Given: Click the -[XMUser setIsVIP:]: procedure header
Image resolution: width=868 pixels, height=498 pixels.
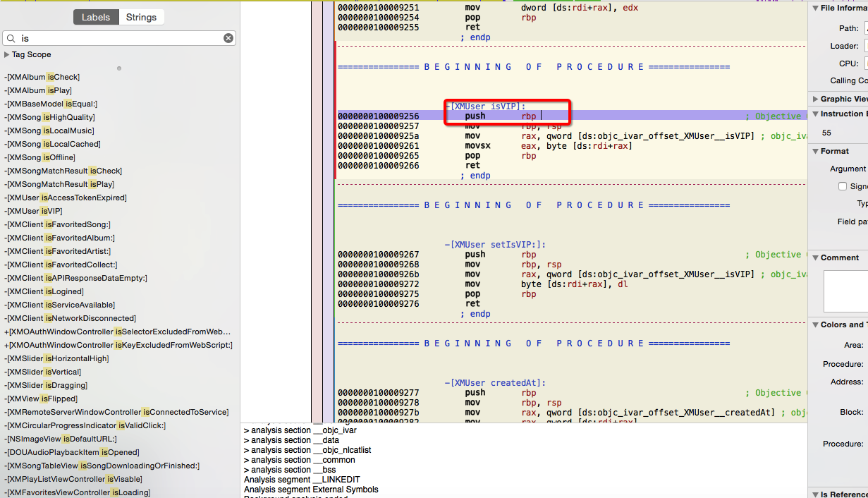Looking at the screenshot, I should 495,244.
